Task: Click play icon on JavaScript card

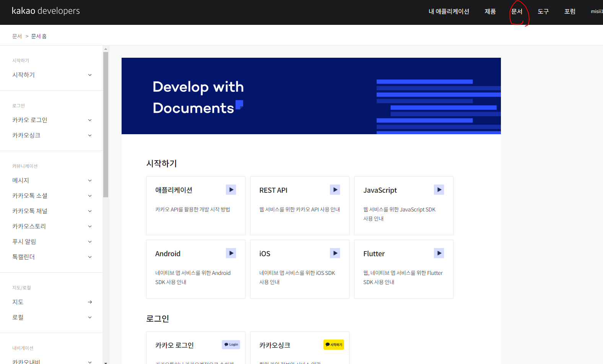Action: tap(439, 190)
